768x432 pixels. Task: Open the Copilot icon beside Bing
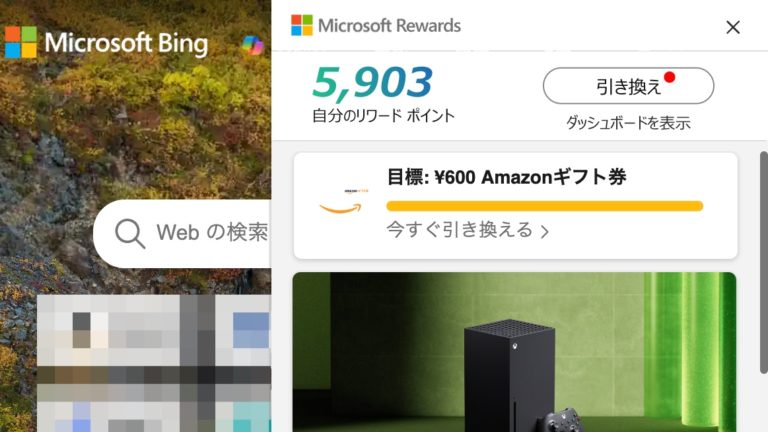[253, 46]
